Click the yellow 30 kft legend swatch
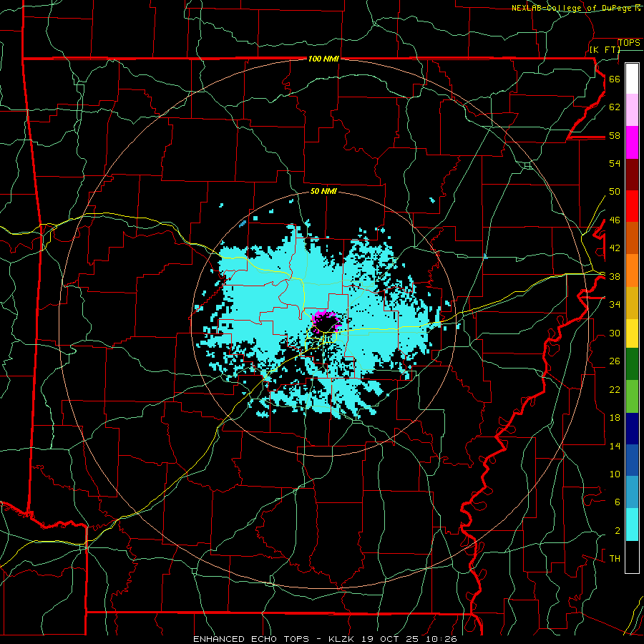 632,333
